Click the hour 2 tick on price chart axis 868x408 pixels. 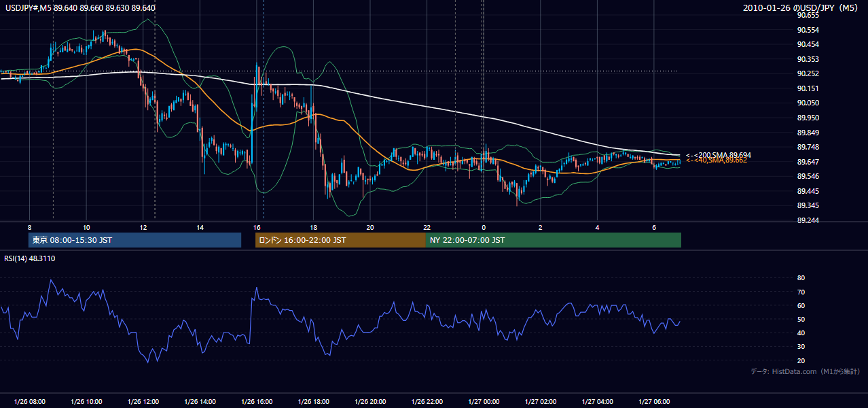click(x=541, y=227)
